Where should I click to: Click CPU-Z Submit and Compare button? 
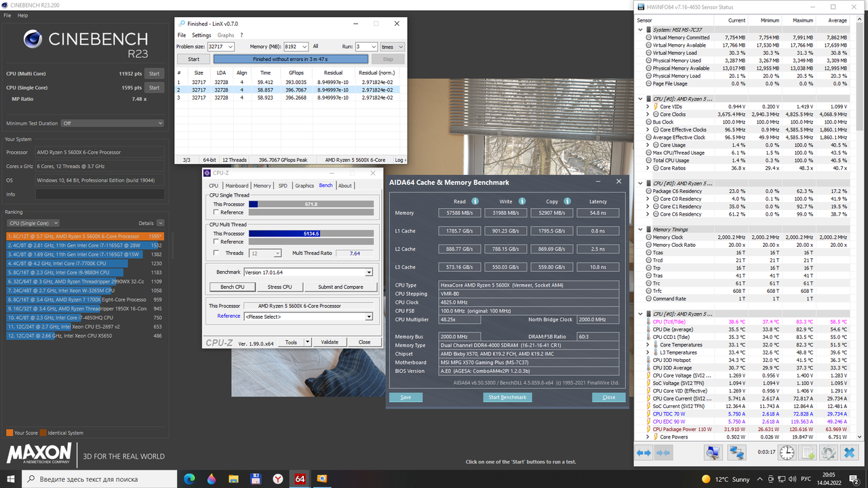[x=340, y=287]
